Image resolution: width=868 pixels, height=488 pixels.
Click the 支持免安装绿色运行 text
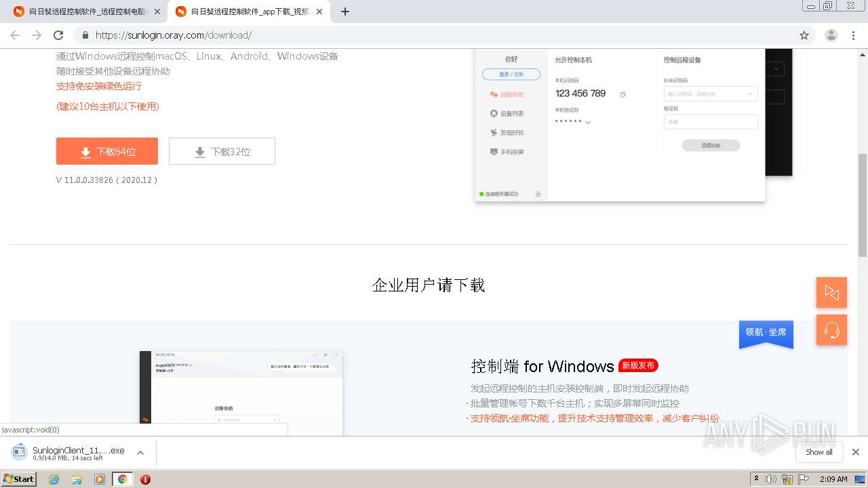click(x=99, y=86)
